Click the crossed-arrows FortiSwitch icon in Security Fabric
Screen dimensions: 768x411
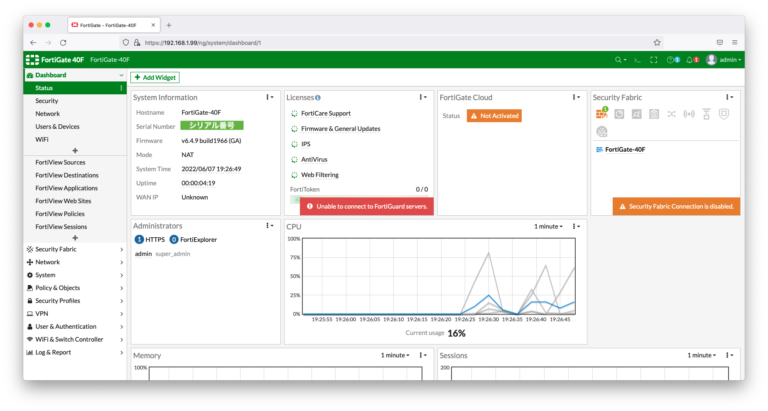click(x=672, y=114)
